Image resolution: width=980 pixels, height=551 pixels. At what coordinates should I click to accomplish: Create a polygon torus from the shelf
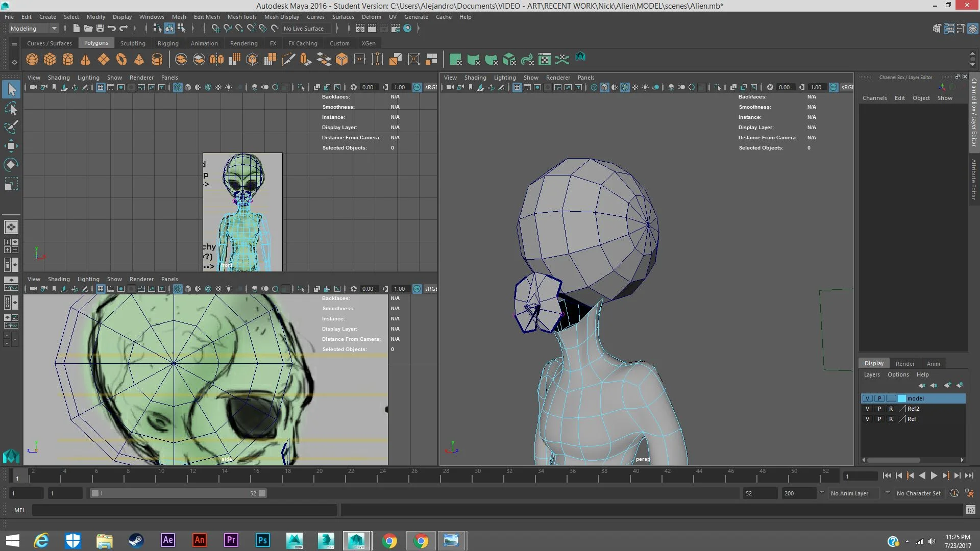tap(121, 59)
